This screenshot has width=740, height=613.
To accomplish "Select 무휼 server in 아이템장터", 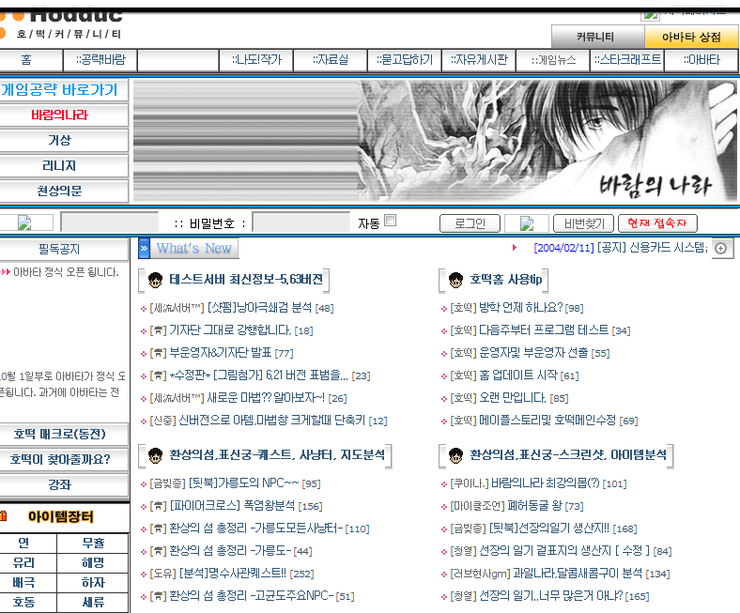I will 93,543.
